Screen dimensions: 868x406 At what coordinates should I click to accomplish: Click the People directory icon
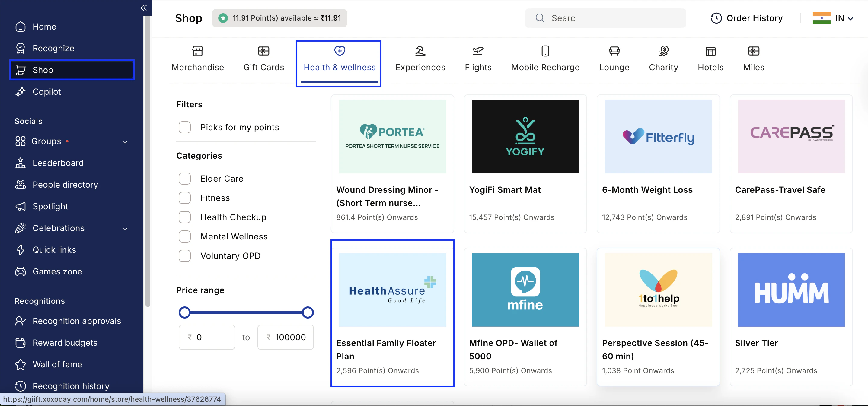(x=21, y=185)
